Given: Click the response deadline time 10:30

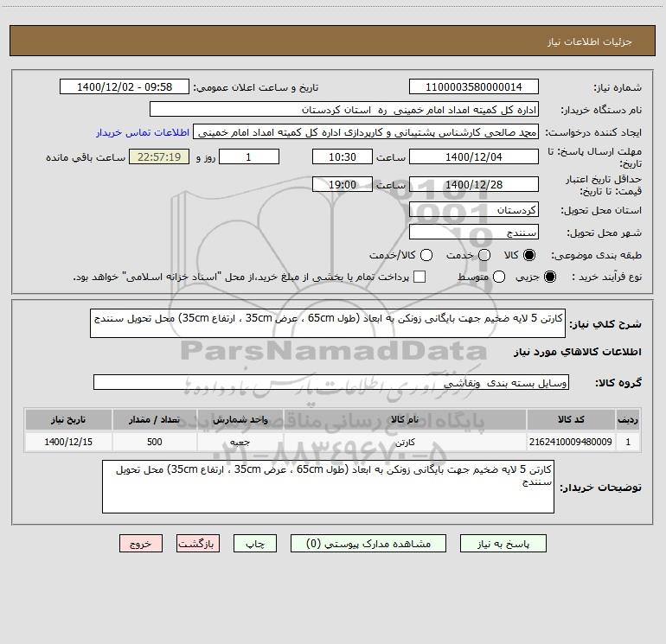Looking at the screenshot, I should (343, 156).
